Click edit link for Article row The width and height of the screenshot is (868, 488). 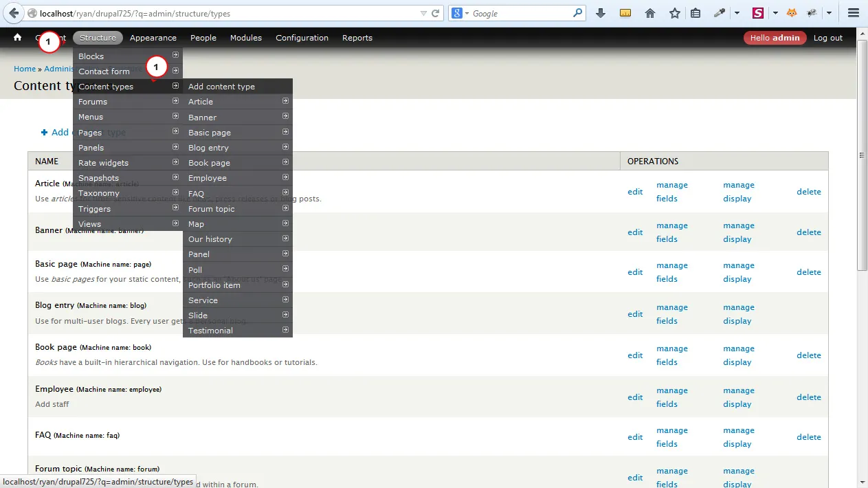[635, 192]
